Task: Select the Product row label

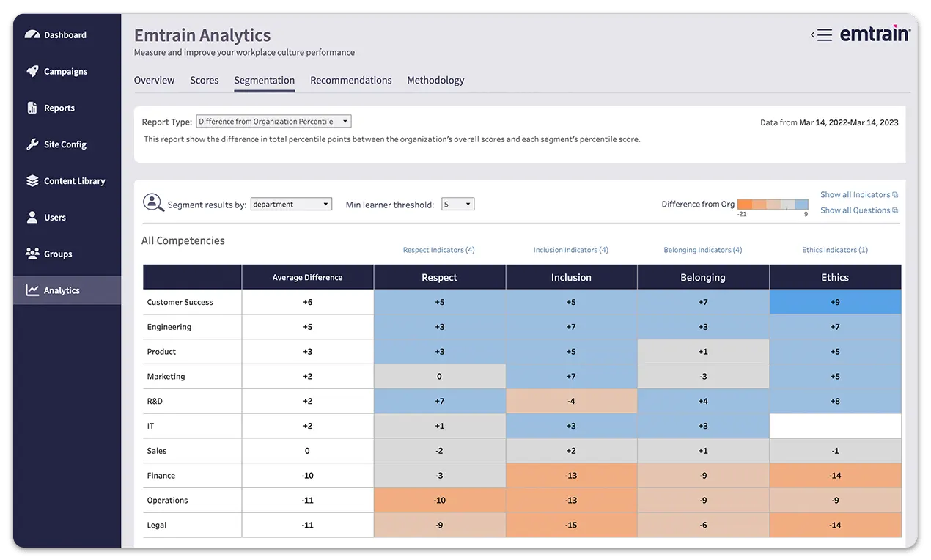Action: [x=161, y=352]
